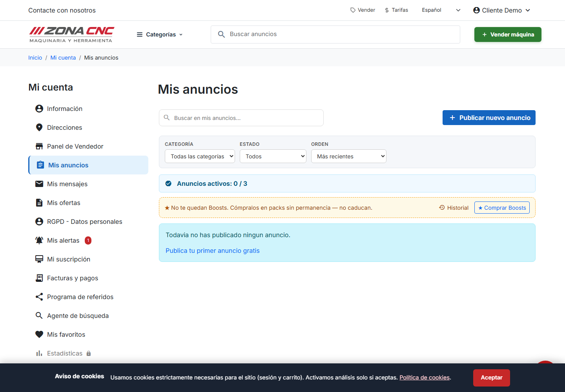This screenshot has width=565, height=392.
Task: Focus the Buscar anuncios search field
Action: click(335, 34)
